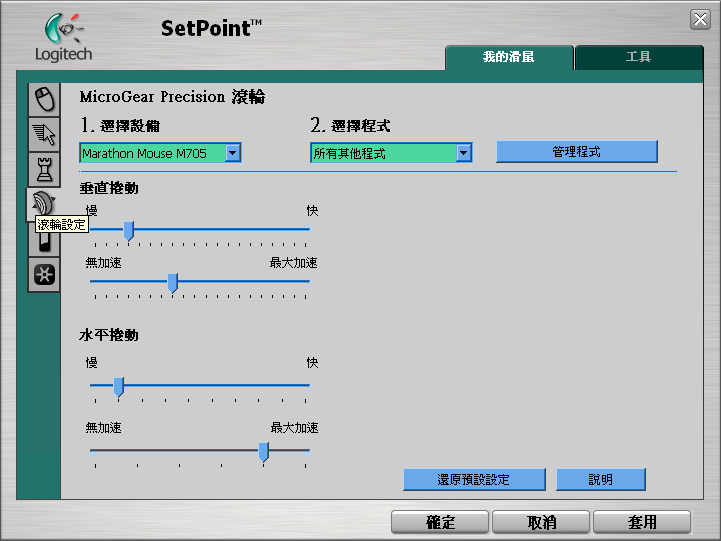Apply changes with the 套用 button

[642, 522]
